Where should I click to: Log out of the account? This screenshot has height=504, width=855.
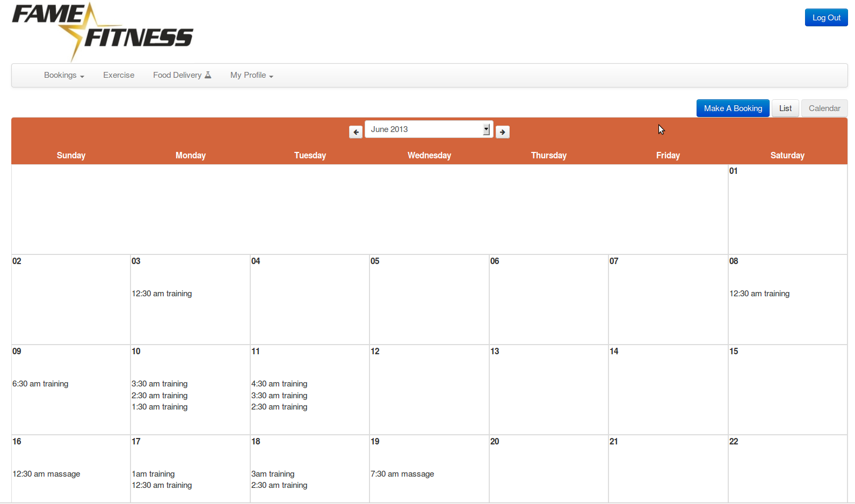tap(826, 18)
